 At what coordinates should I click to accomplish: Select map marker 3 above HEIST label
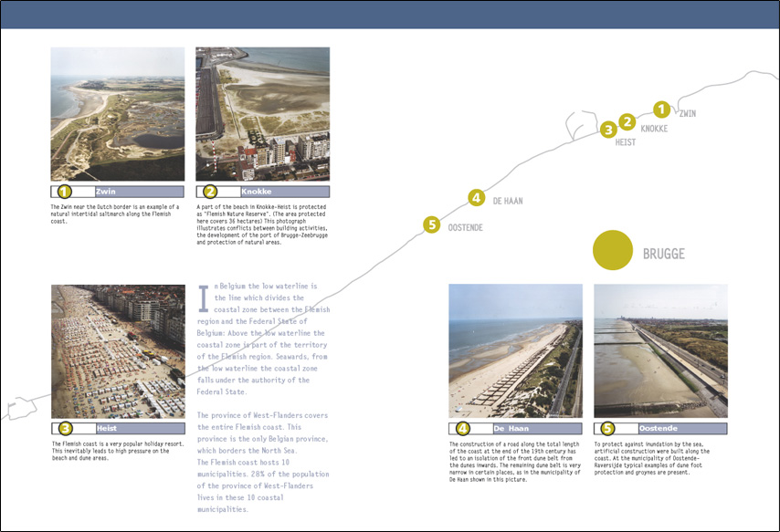click(x=608, y=130)
